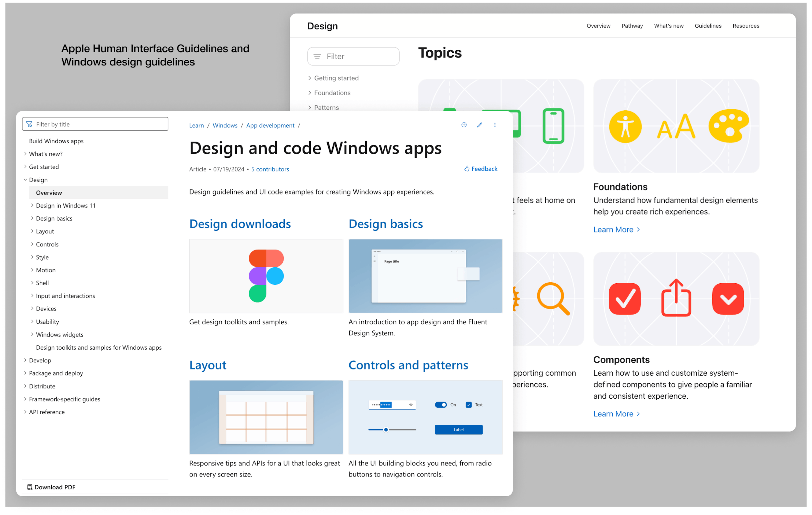Select Overview in the Design tree
Screen dimensions: 812x515
(x=99, y=193)
